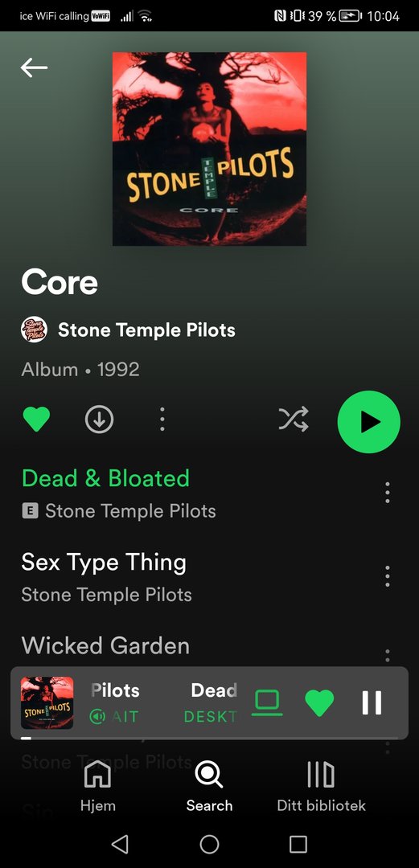Toggle shuffle for the album
This screenshot has width=419, height=868.
294,419
